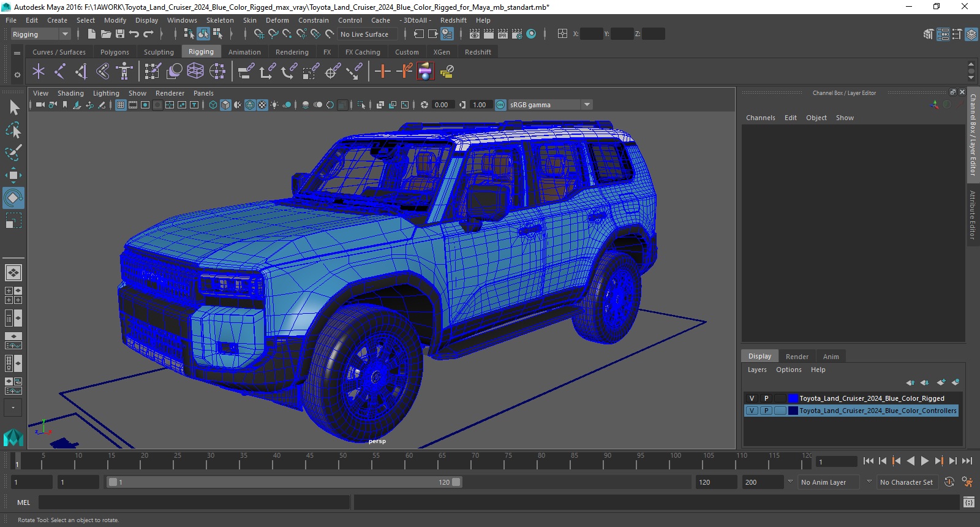Activate the Move tool in toolbox
The width and height of the screenshot is (980, 527).
point(13,175)
